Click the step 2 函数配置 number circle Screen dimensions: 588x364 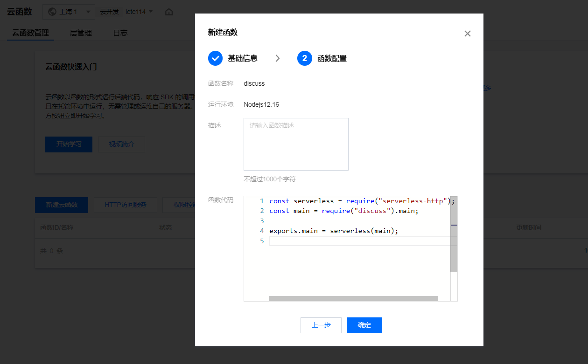coord(304,58)
